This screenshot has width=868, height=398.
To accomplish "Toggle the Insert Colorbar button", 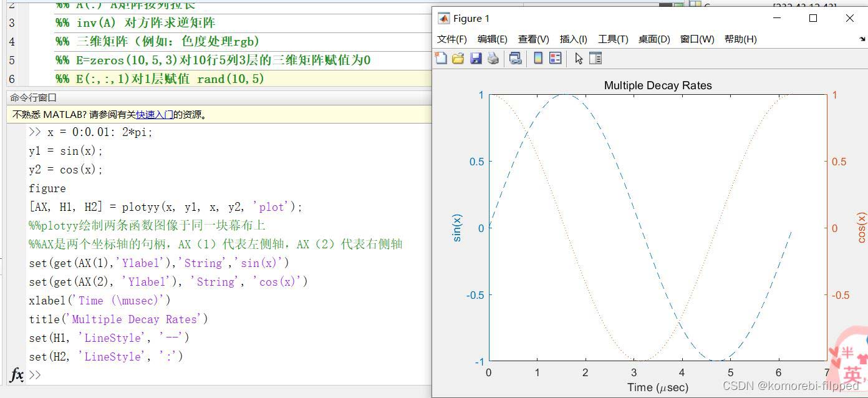I will pyautogui.click(x=538, y=59).
